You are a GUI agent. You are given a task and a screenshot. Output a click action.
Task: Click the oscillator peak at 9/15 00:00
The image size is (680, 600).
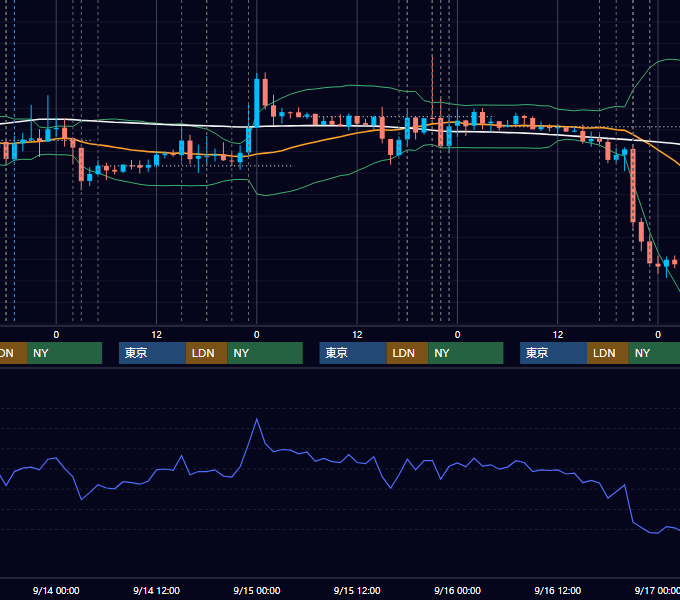pos(257,419)
